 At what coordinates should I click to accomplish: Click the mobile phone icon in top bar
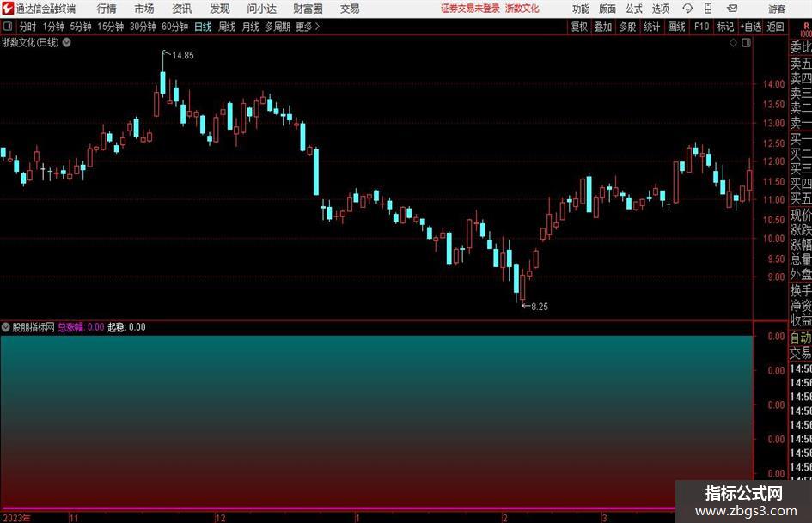click(708, 9)
